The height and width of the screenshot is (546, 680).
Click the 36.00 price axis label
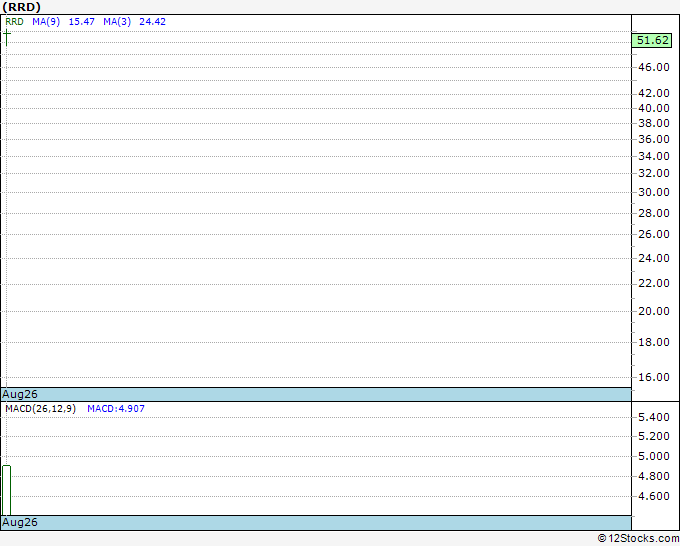click(654, 139)
